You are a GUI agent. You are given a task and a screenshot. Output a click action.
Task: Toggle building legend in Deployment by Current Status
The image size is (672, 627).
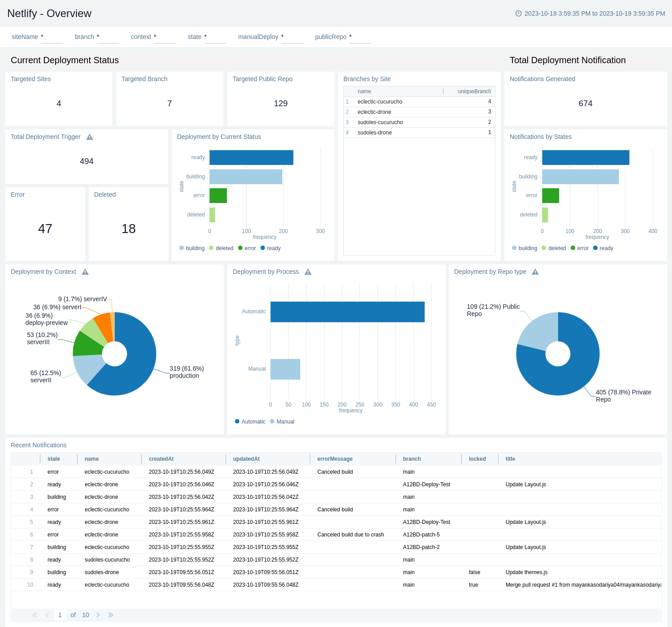[192, 248]
